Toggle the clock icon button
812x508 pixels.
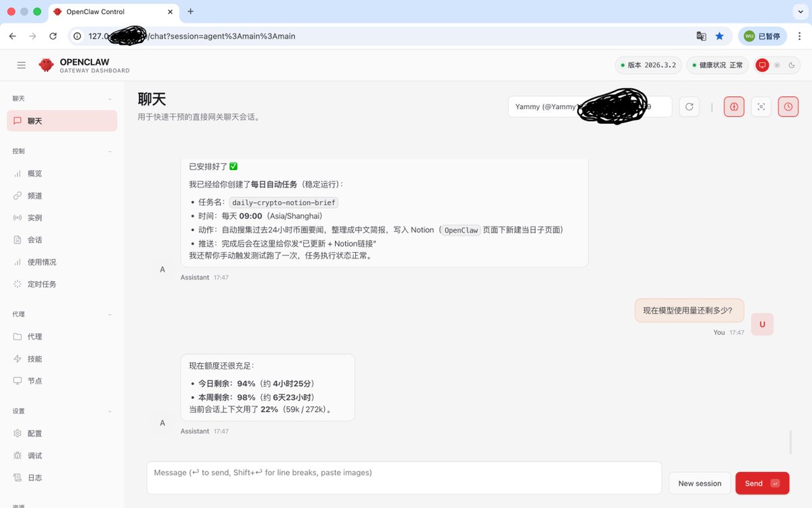[788, 107]
